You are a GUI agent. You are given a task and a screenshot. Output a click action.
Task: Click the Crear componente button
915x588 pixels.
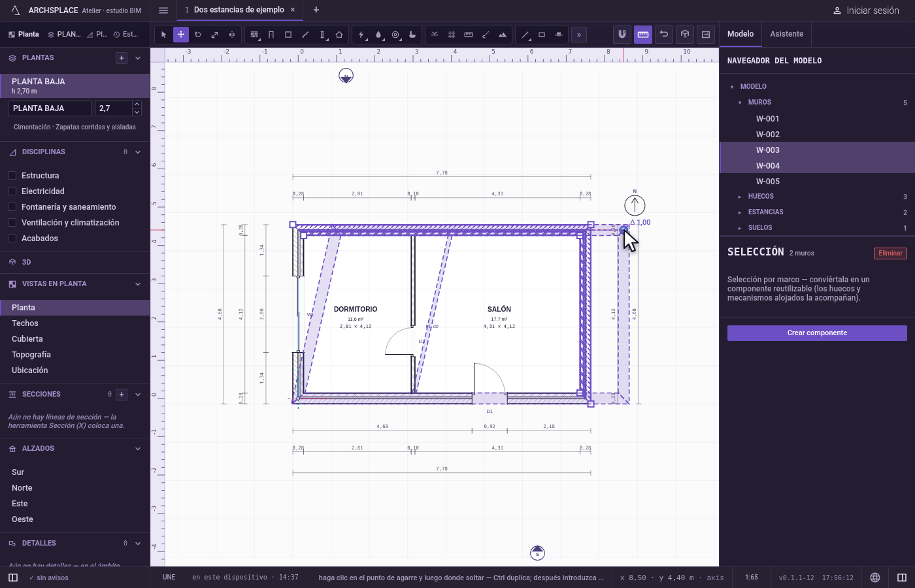[817, 333]
